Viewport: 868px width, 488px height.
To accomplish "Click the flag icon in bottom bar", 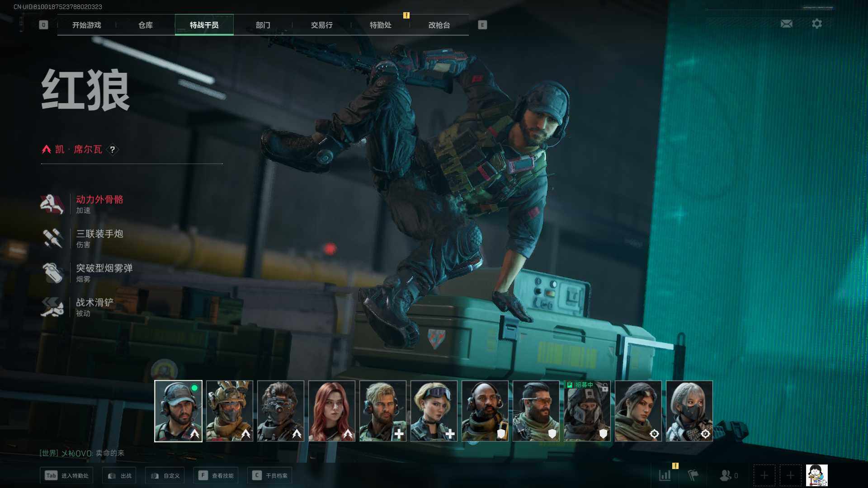I will 693,475.
